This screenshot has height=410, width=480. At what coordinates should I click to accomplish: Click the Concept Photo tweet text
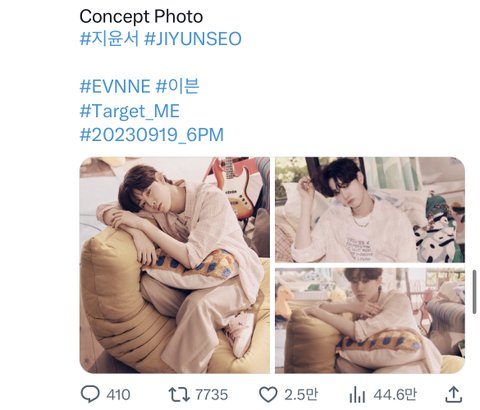coord(141,16)
